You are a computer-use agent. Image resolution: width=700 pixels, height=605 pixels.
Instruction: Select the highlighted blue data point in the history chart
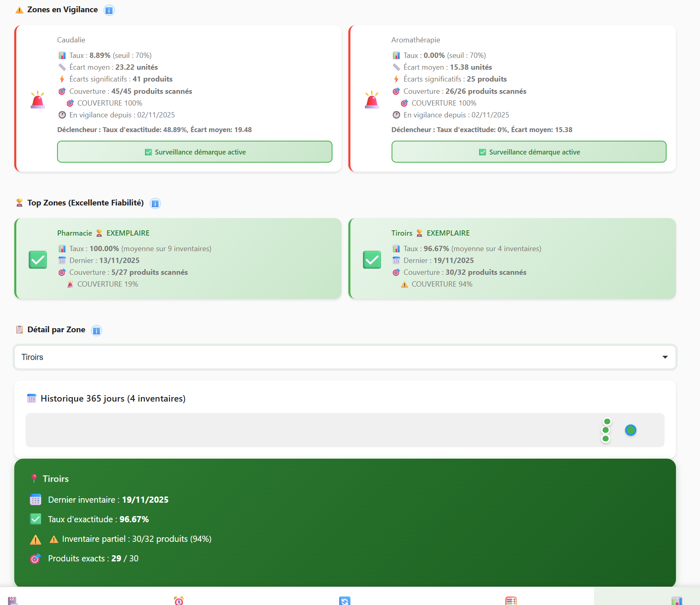pyautogui.click(x=630, y=430)
